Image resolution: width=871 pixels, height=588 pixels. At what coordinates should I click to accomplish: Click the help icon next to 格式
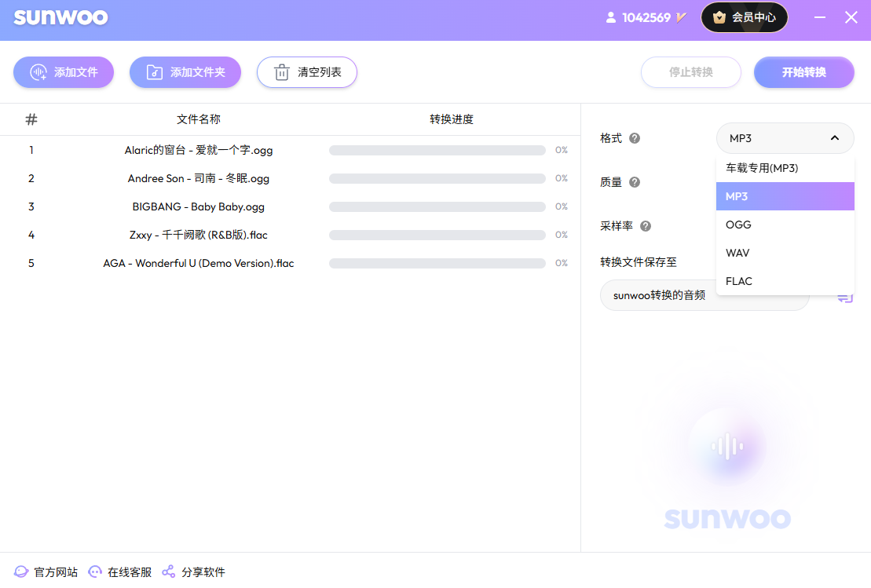click(x=635, y=138)
